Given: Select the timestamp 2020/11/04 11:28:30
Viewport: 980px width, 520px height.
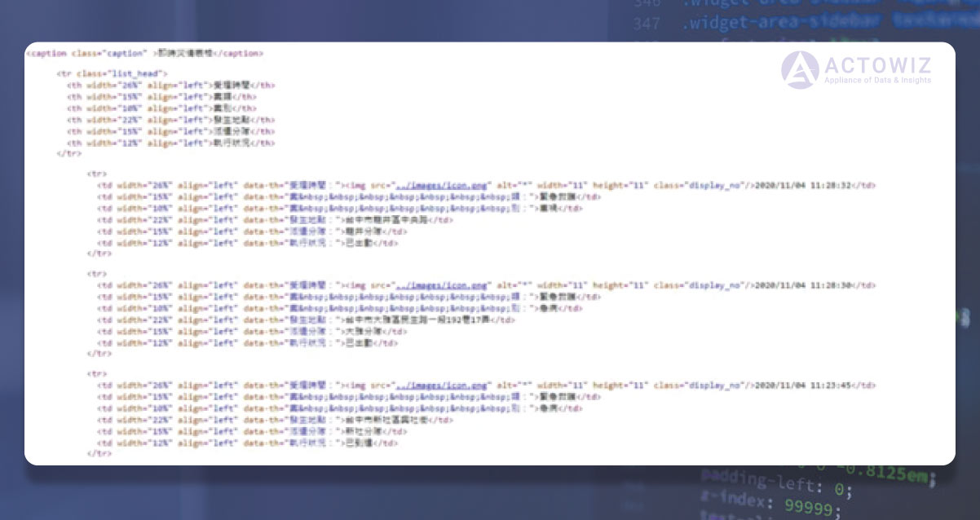Looking at the screenshot, I should pyautogui.click(x=804, y=286).
